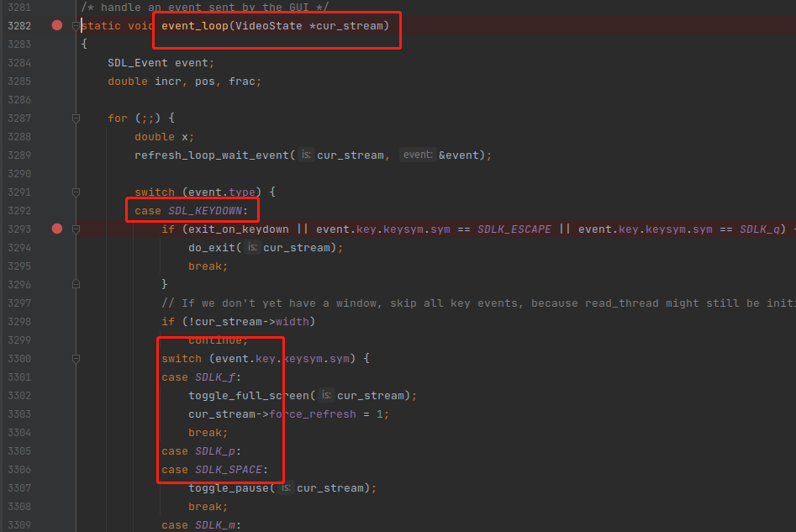Fold the switch (event.type) block
The image size is (796, 532).
[x=76, y=192]
